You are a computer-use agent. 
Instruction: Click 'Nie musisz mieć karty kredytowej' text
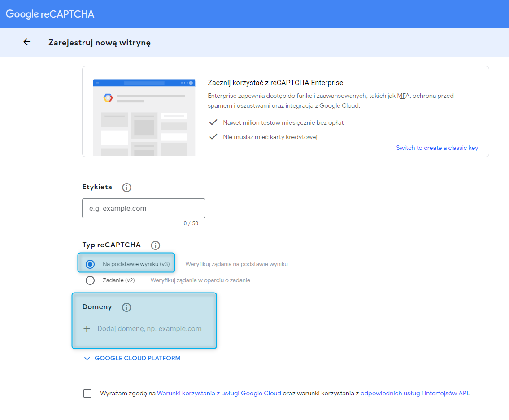[270, 137]
